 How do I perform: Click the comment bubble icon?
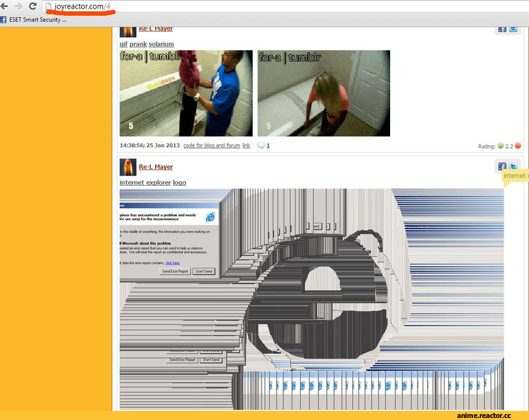point(261,145)
